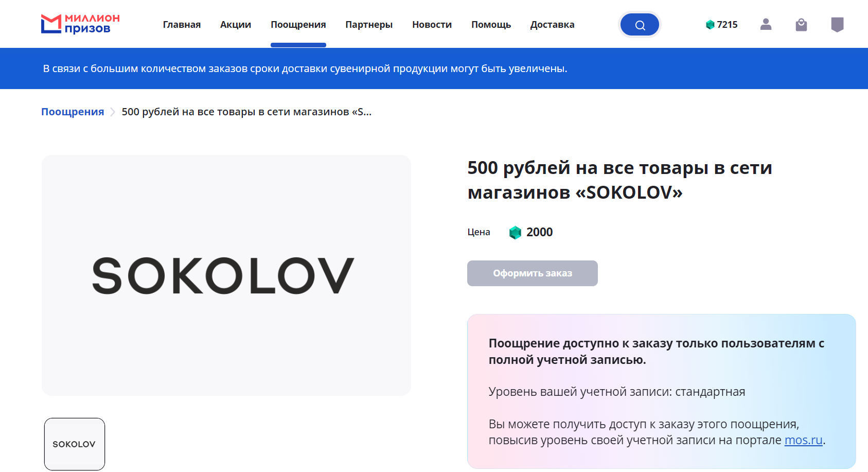Open the Доставка menu item

[x=552, y=25]
